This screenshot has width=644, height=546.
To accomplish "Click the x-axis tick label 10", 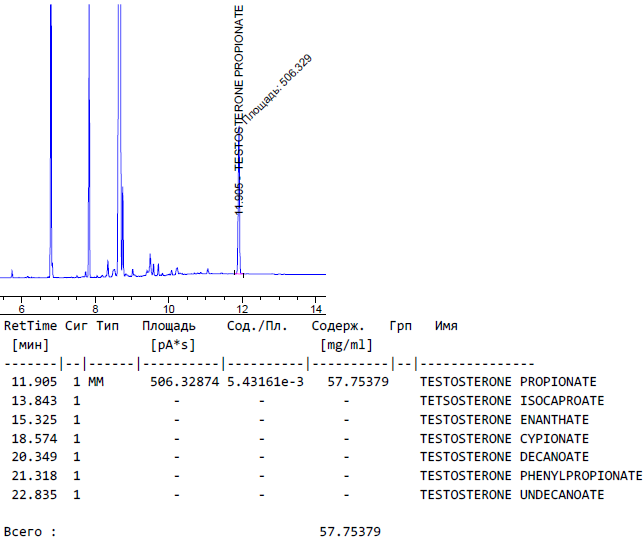I will (168, 303).
